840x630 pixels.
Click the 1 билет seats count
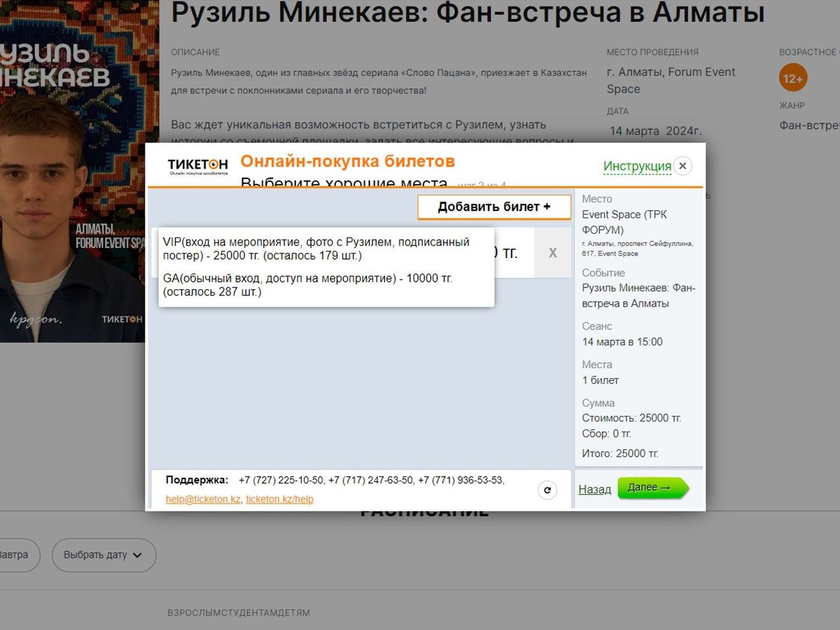pyautogui.click(x=600, y=380)
